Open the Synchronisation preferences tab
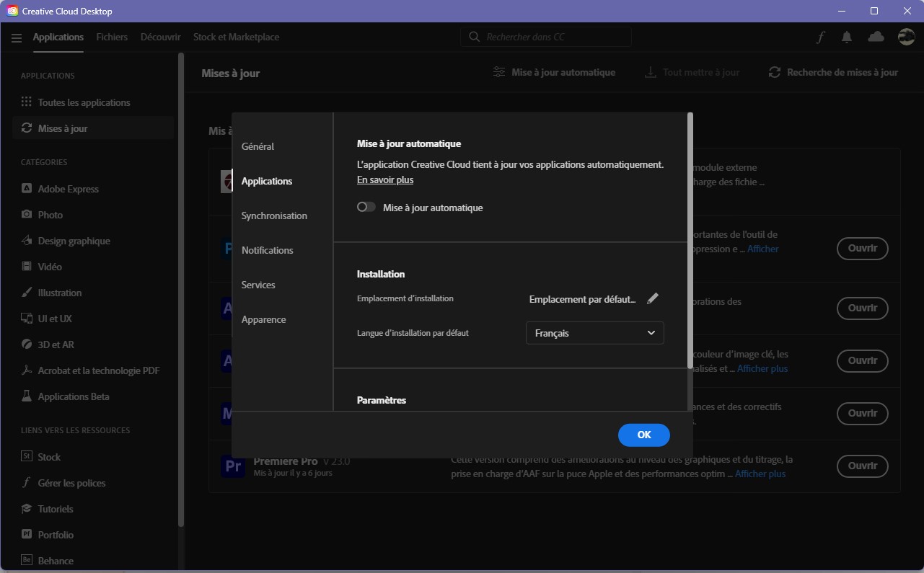The width and height of the screenshot is (924, 573). 274,216
